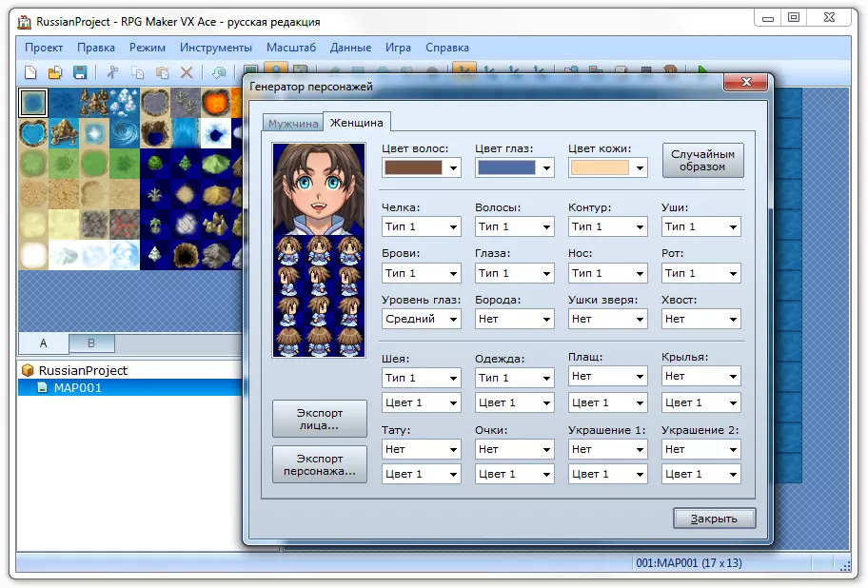Open the Данные menu
This screenshot has height=588, width=868.
[x=350, y=48]
